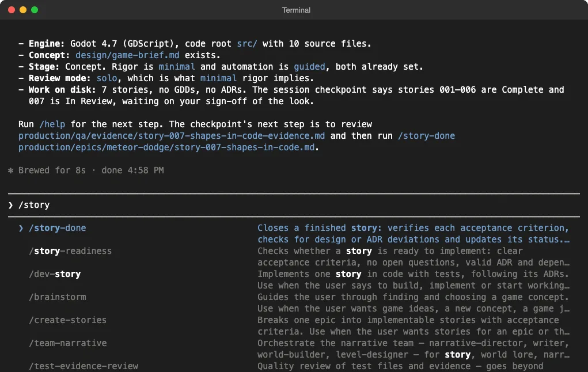Click minimal in the Stage line
The width and height of the screenshot is (588, 372).
[x=177, y=67]
